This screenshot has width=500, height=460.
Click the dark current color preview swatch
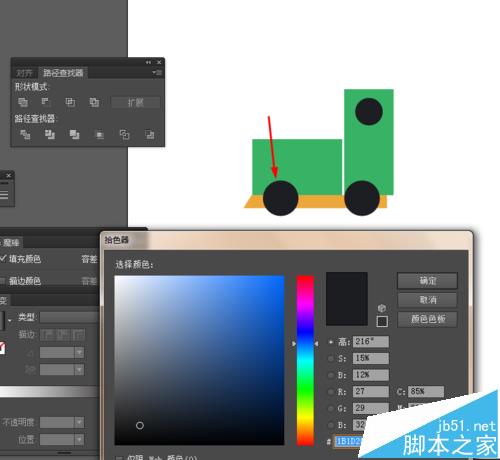coord(347,298)
